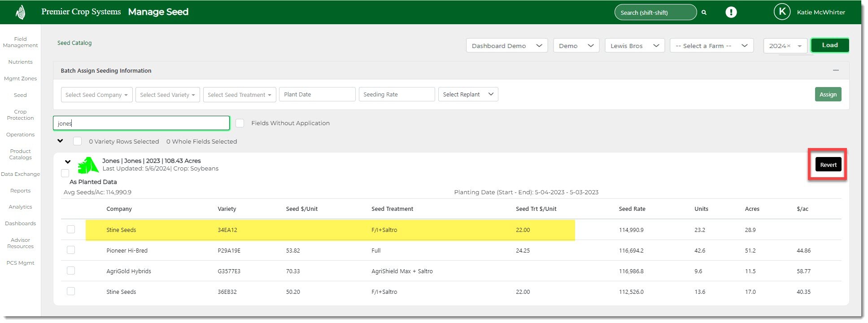Click the search magnifier icon

point(704,13)
